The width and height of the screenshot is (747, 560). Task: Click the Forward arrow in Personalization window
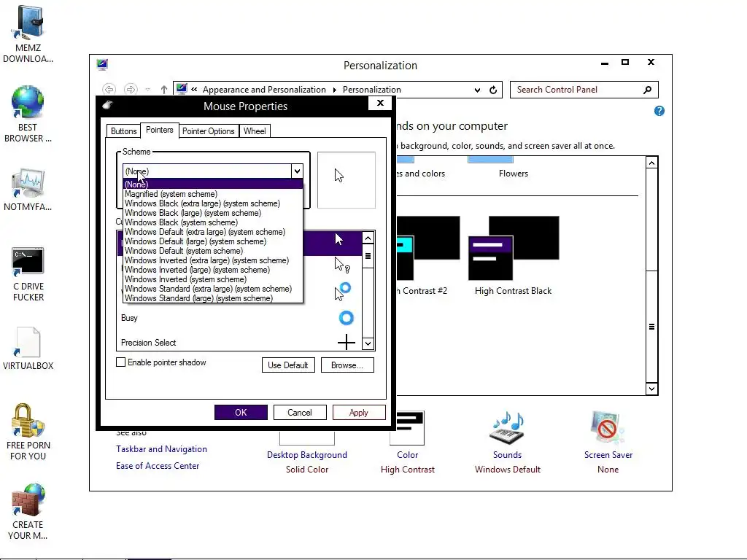coord(131,90)
